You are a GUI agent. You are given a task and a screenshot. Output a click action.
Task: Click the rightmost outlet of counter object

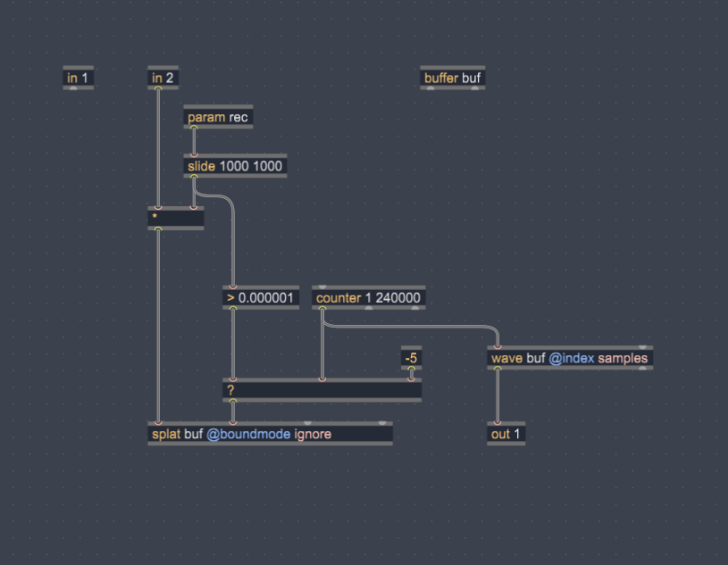(x=415, y=308)
